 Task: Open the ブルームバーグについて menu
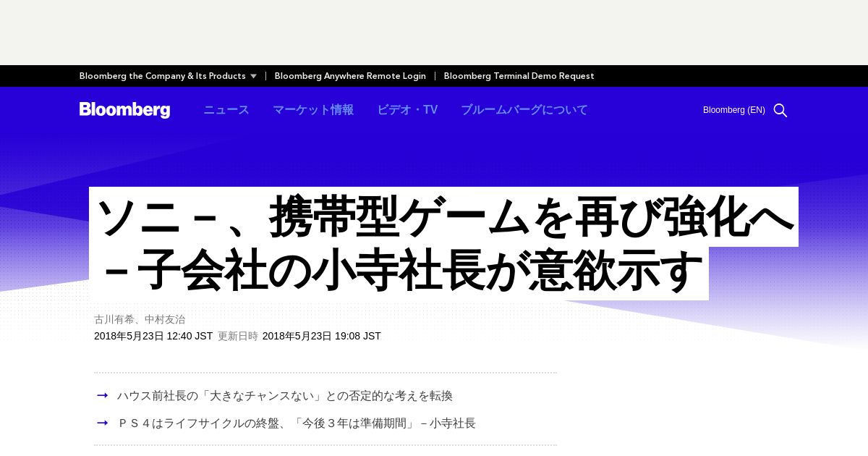click(x=524, y=110)
